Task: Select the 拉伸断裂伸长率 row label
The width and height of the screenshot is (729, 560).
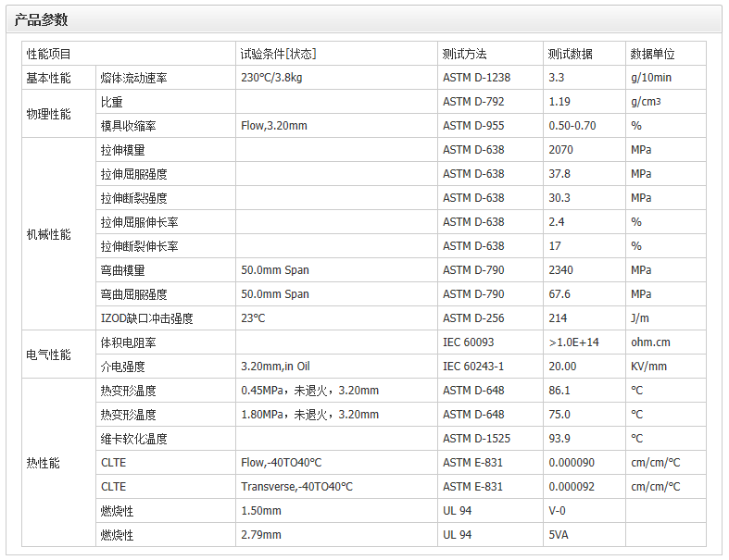Action: coord(140,246)
